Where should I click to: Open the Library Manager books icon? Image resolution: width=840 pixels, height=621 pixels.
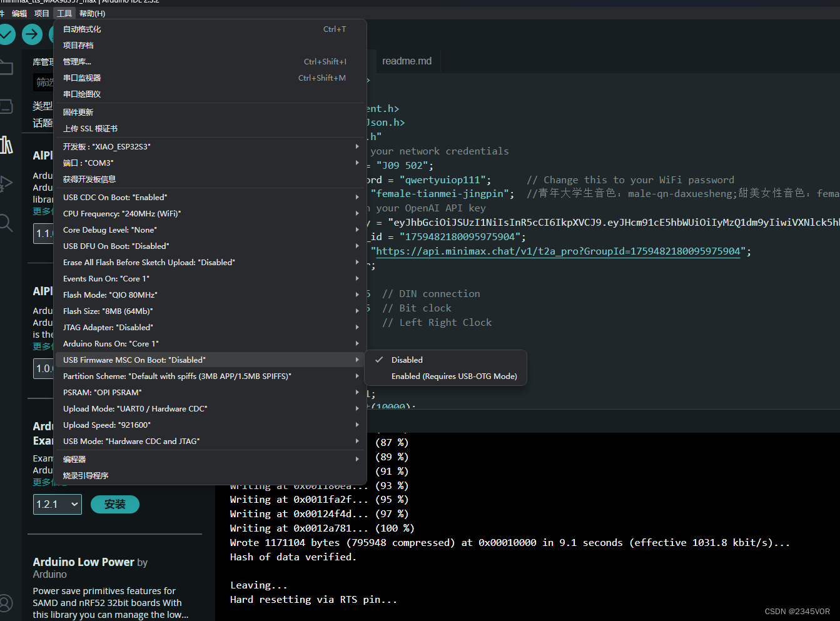[x=6, y=145]
